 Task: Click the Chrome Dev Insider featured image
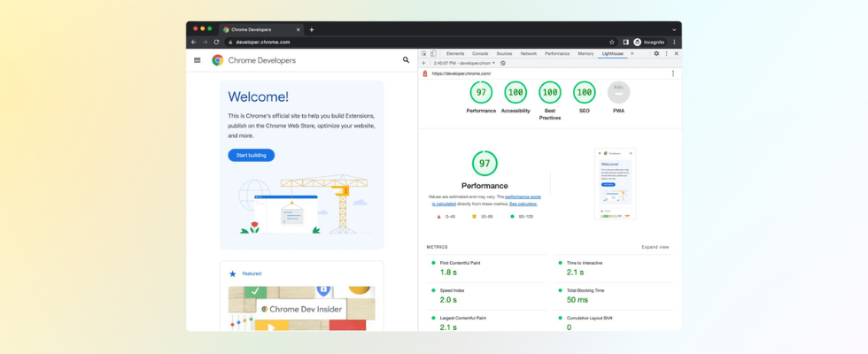coord(302,309)
